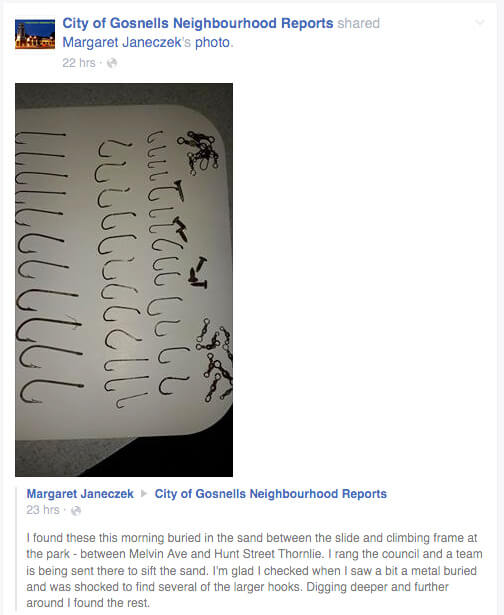Click the City of Gosnells page avatar
The height and width of the screenshot is (615, 504).
coord(35,34)
